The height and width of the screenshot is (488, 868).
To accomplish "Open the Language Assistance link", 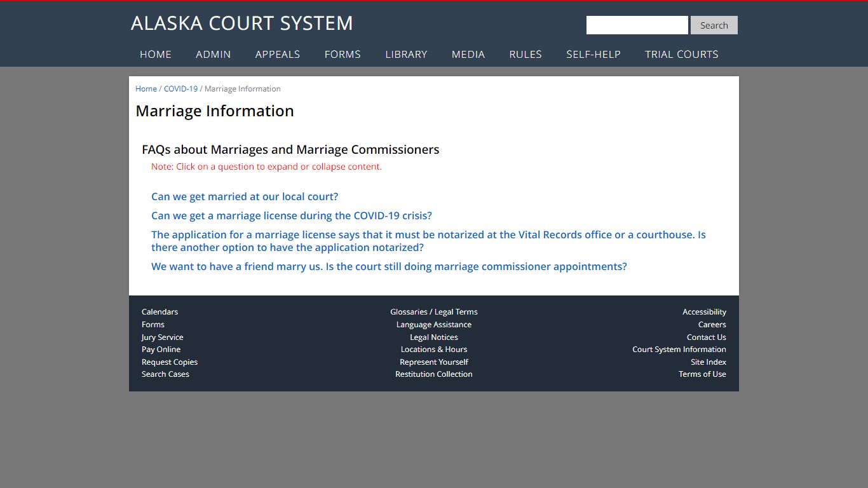I will (x=434, y=325).
